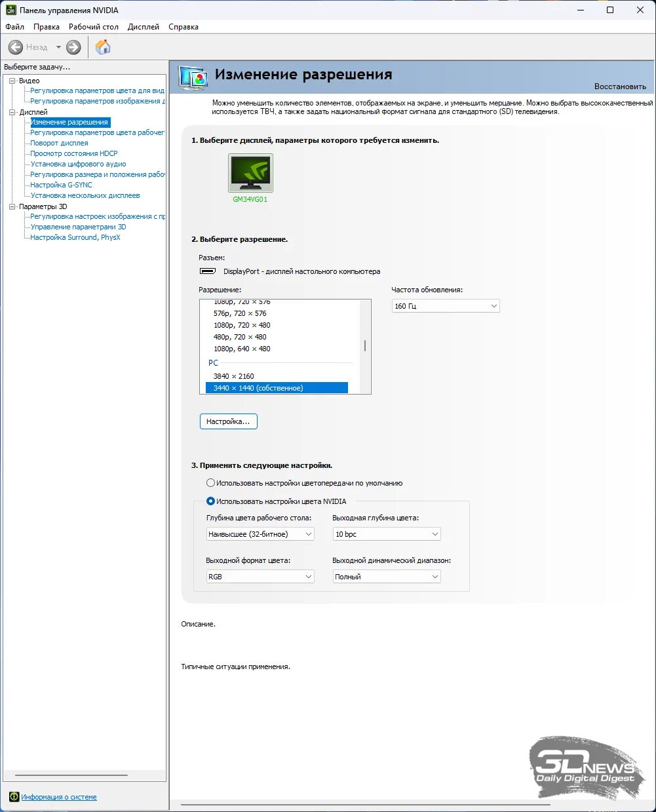Select 576p, 720 × 576 resolution
The image size is (656, 812).
tap(240, 313)
